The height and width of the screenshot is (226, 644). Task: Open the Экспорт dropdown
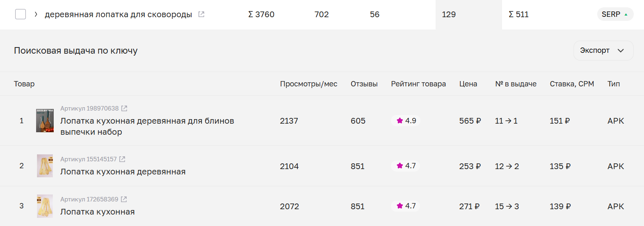coord(603,50)
